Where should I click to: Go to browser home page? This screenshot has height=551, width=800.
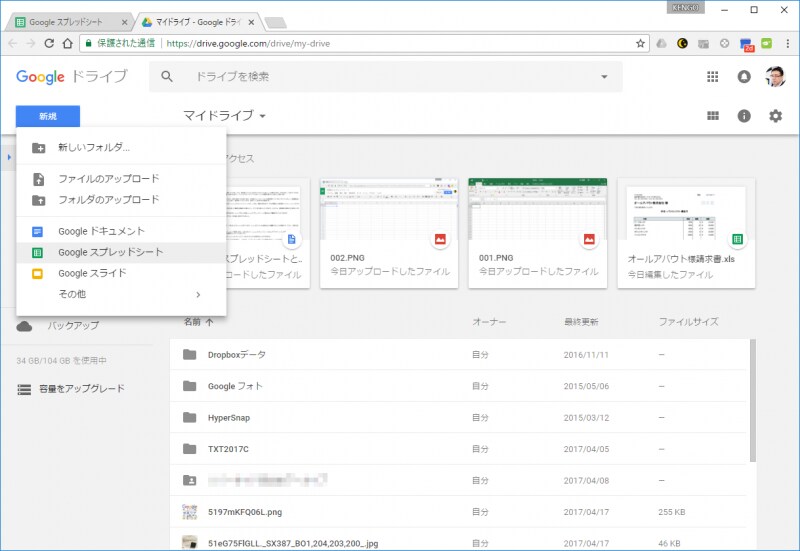click(x=67, y=43)
